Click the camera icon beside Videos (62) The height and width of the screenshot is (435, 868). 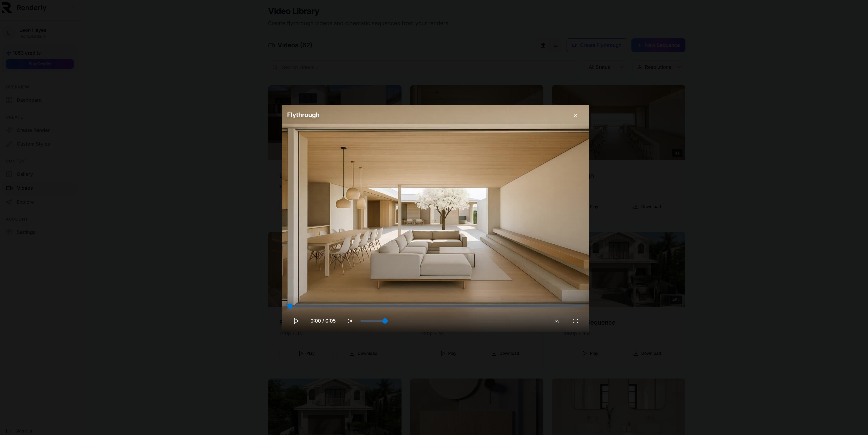tap(271, 45)
